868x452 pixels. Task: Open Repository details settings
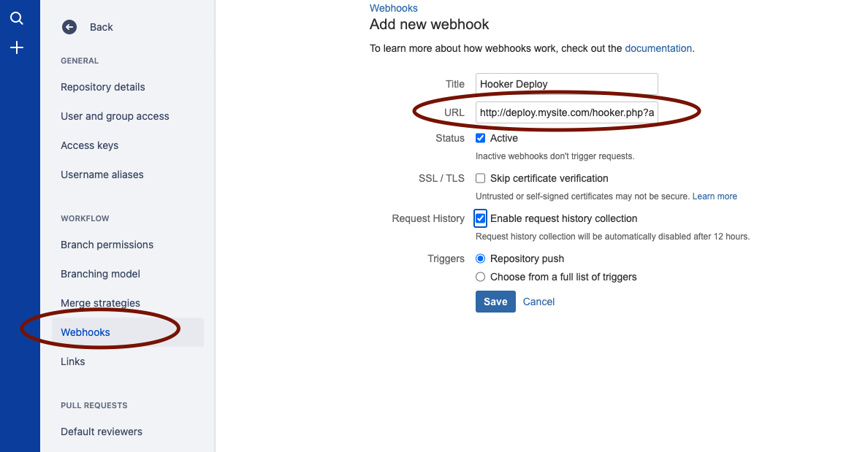click(102, 87)
